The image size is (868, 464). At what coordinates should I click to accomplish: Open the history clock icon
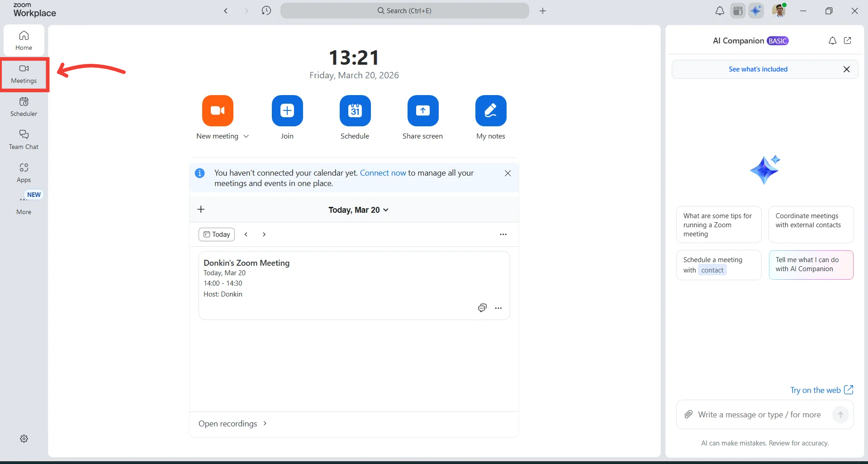(266, 11)
